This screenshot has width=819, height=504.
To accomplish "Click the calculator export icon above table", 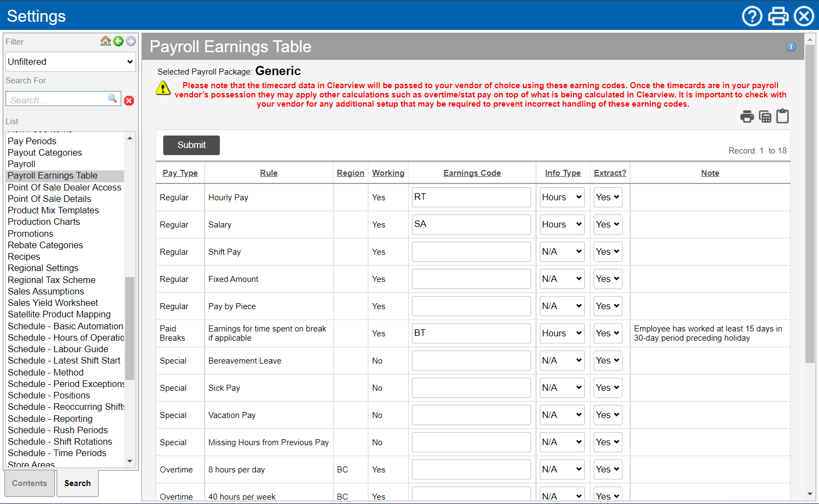I will click(x=765, y=116).
